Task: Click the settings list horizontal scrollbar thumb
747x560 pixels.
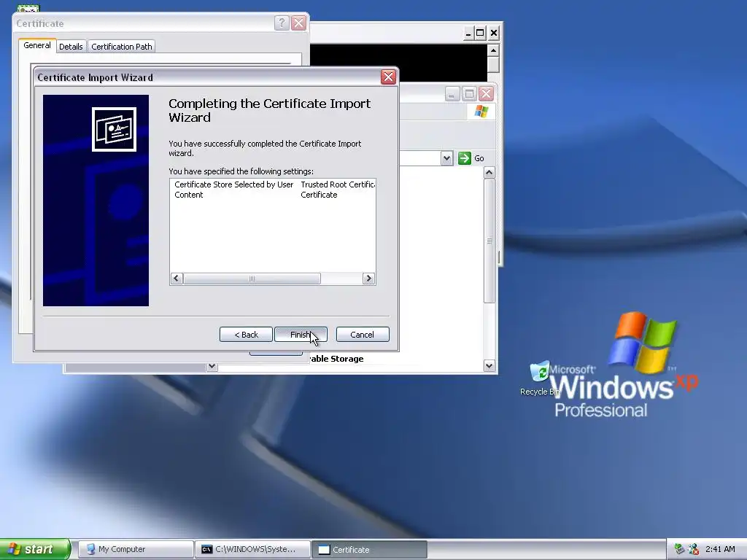Action: point(252,279)
